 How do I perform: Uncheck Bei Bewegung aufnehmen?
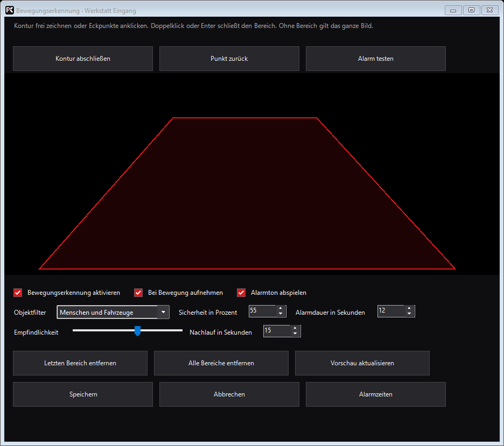(x=138, y=293)
